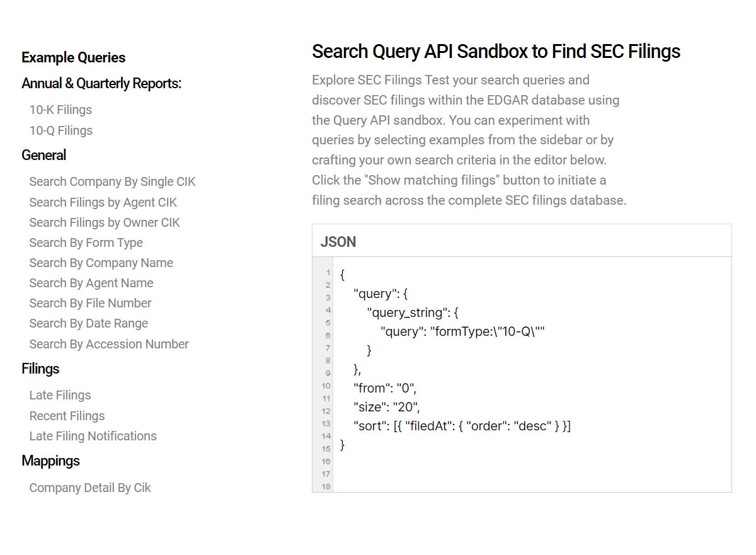The width and height of the screenshot is (756, 555).
Task: Click the "size": "20" line in editor
Action: click(x=386, y=407)
